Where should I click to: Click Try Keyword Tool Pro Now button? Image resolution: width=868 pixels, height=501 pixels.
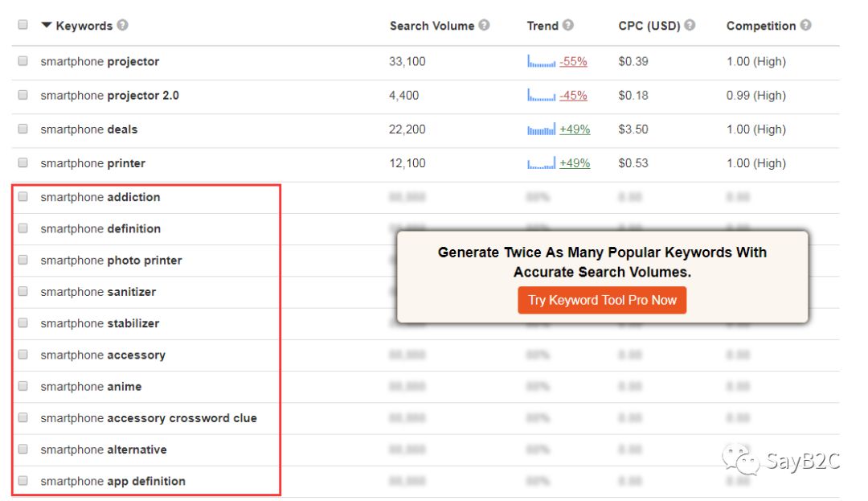(x=602, y=300)
